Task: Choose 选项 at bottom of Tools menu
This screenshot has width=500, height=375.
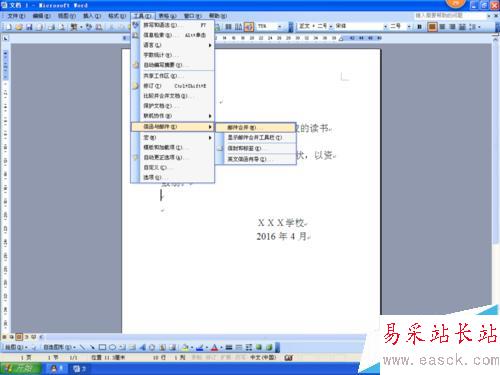Action: point(173,177)
